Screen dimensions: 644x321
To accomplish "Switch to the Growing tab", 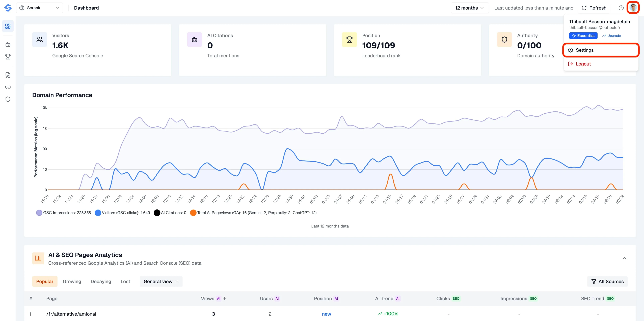I will point(72,281).
